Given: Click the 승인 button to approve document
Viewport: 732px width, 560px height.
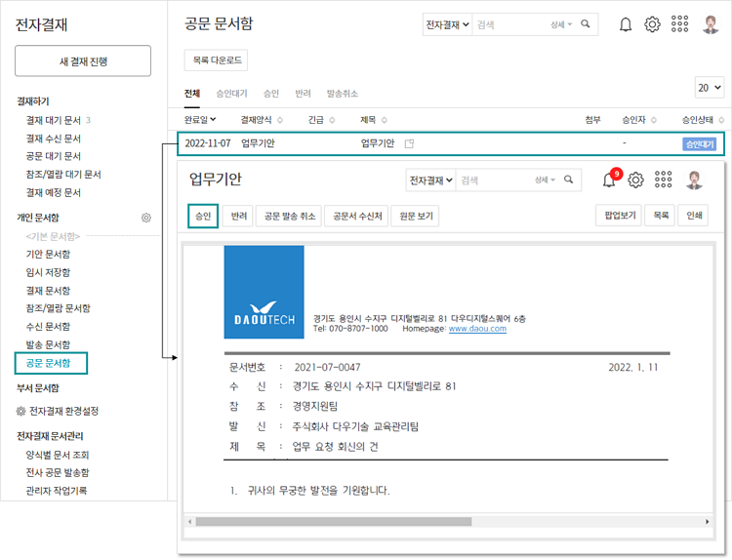Looking at the screenshot, I should (203, 216).
